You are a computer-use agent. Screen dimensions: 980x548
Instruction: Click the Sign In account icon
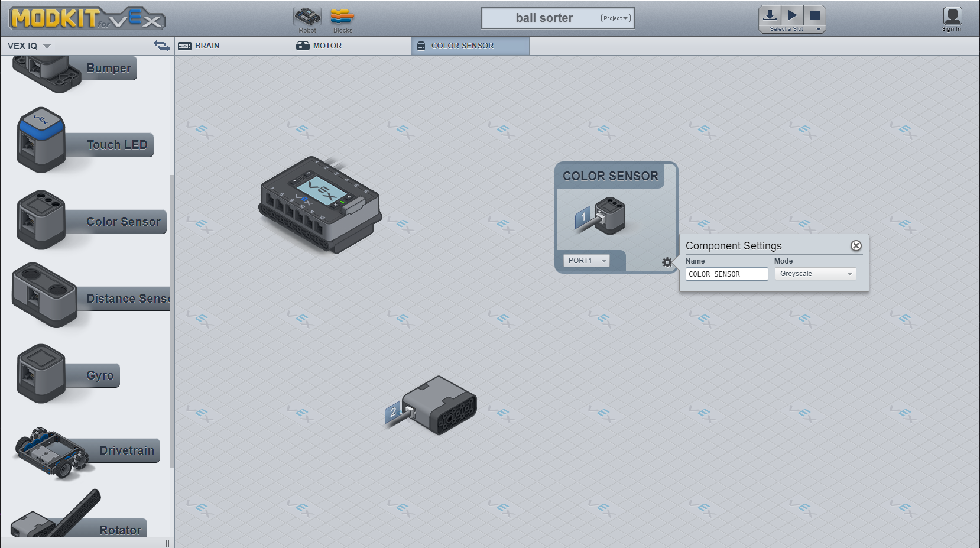952,17
